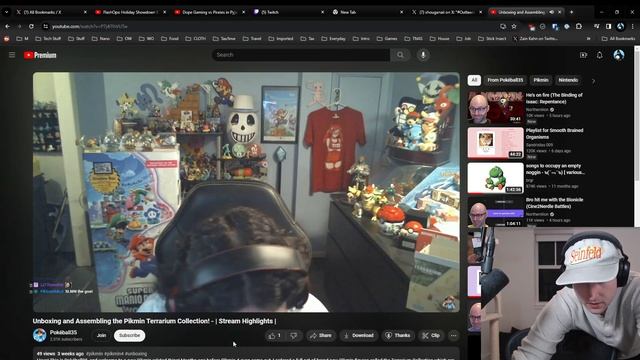640x360 pixels.
Task: Open the YouTube hamburger guide menu
Action: (12, 55)
